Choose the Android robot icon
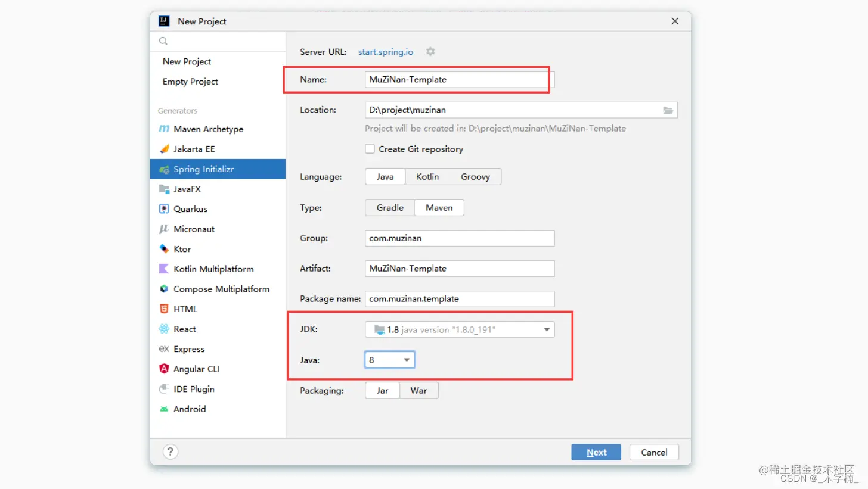This screenshot has width=868, height=489. [164, 409]
